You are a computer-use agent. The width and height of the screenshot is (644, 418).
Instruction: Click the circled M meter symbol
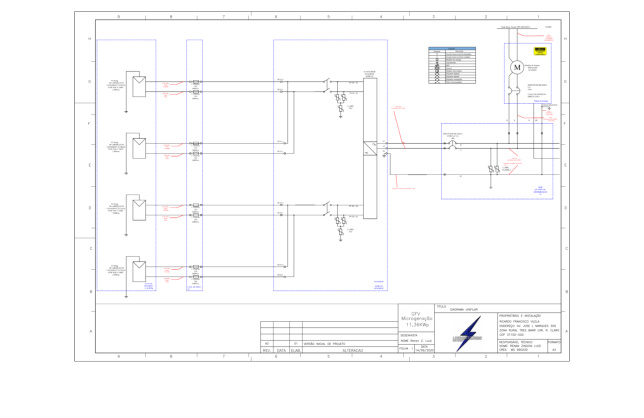(x=517, y=67)
